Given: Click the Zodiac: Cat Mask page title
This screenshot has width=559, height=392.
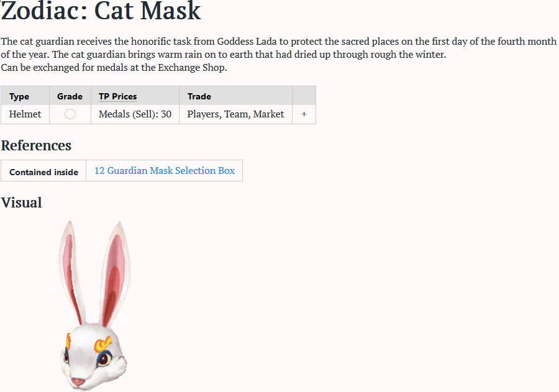Looking at the screenshot, I should tap(101, 11).
